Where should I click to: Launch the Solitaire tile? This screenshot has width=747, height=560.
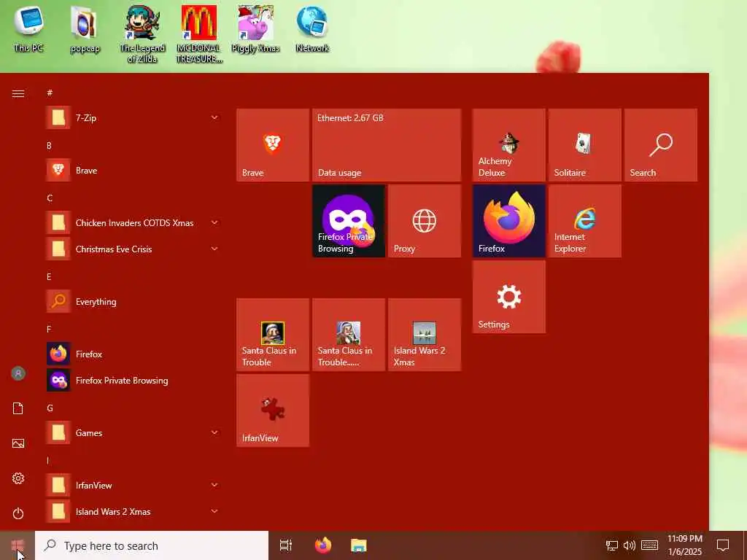(x=584, y=145)
